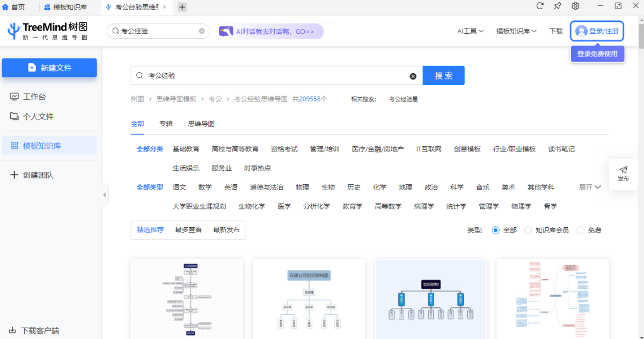
Task: Open settings via the gear icon
Action: (x=575, y=6)
